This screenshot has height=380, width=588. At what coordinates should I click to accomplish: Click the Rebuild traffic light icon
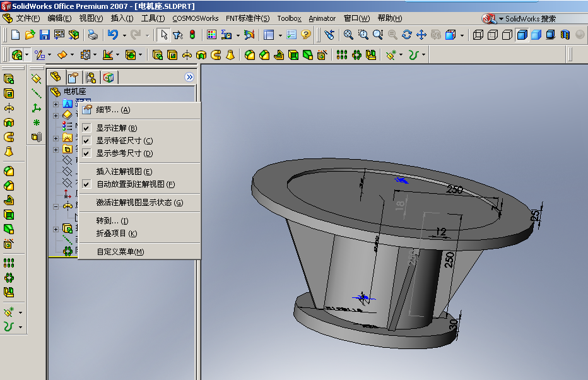pos(192,35)
